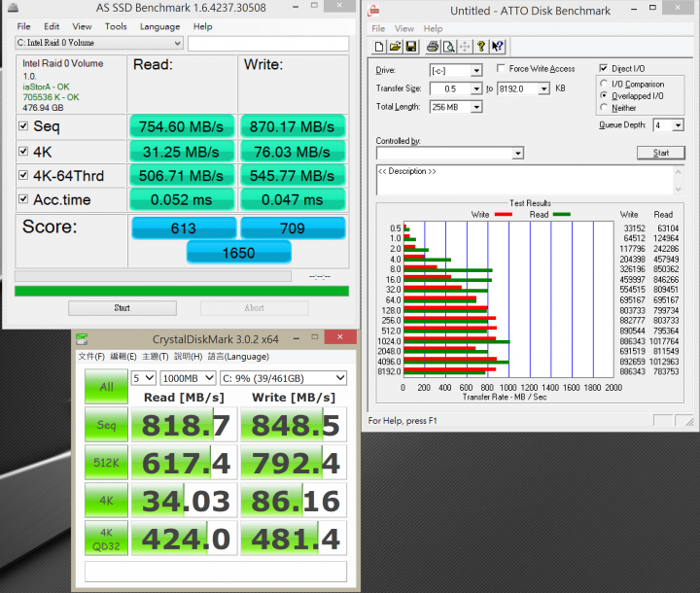Uncheck the 4K test in AS SSD
The image size is (700, 593).
23,152
